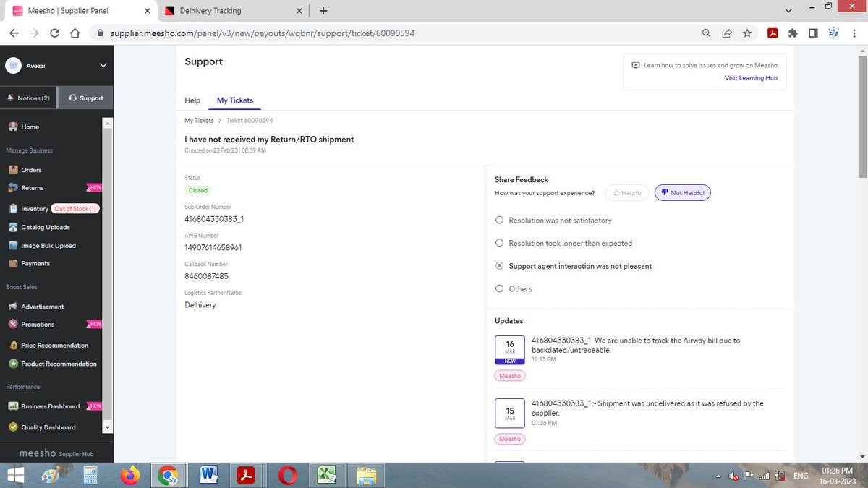Toggle the browser side panel icon
The image size is (868, 488).
813,33
